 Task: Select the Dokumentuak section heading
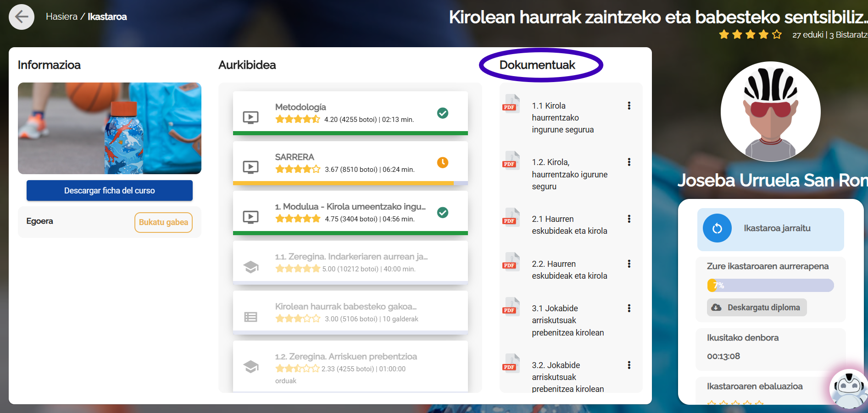pyautogui.click(x=537, y=65)
